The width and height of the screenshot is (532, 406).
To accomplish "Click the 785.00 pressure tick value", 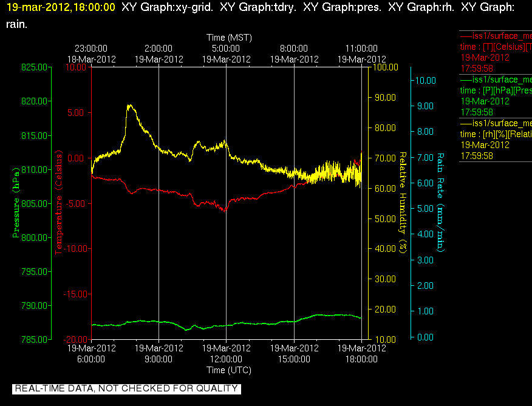I will coord(34,339).
